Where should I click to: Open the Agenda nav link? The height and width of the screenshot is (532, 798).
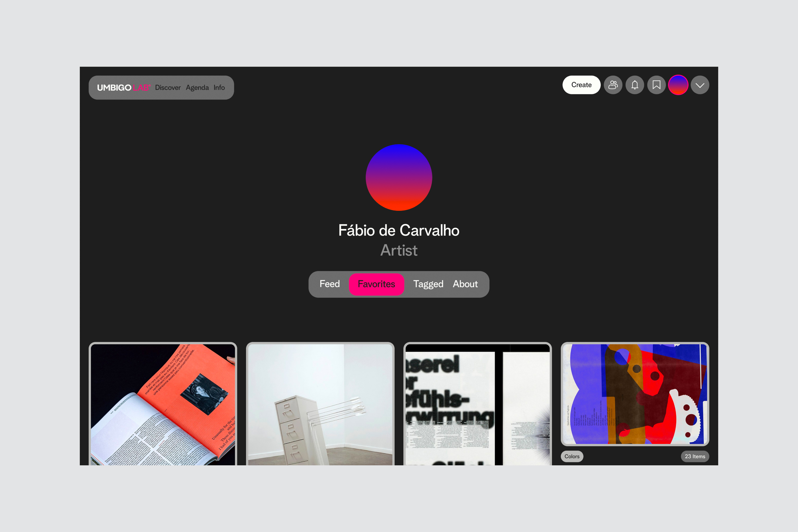(x=197, y=88)
